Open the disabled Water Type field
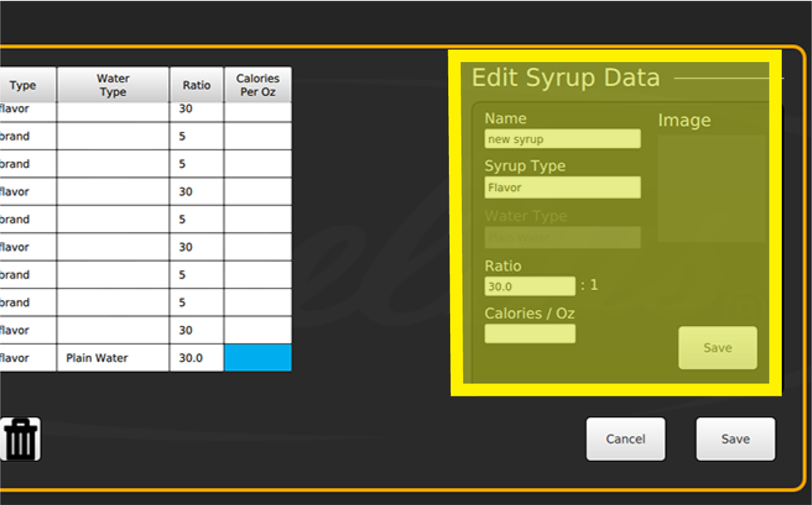 [562, 237]
